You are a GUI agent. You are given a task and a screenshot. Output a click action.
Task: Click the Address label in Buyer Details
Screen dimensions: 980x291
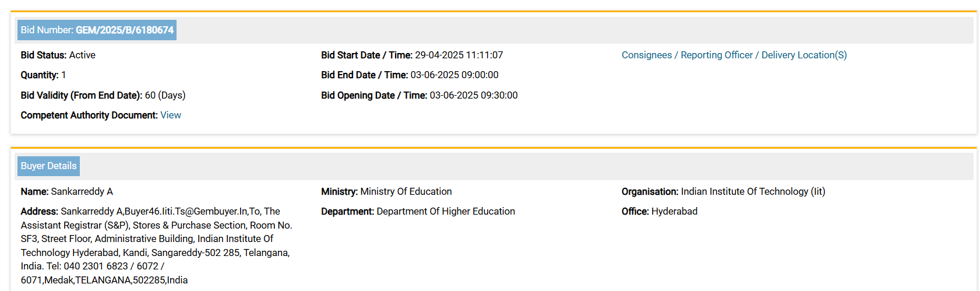pyautogui.click(x=40, y=212)
